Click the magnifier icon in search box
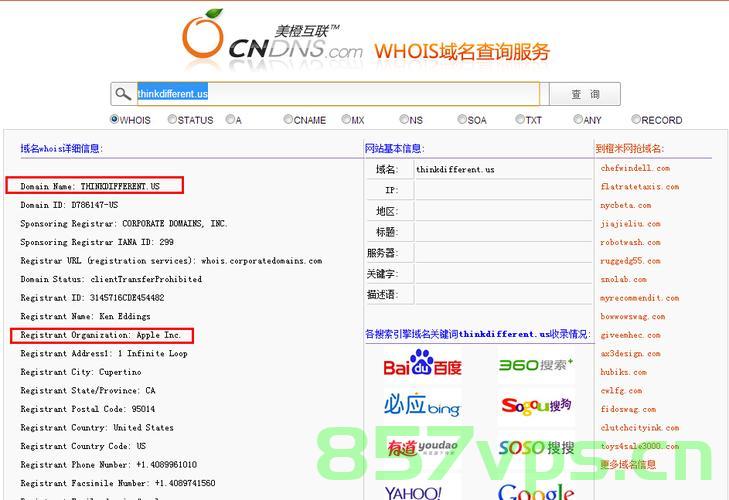 click(123, 94)
